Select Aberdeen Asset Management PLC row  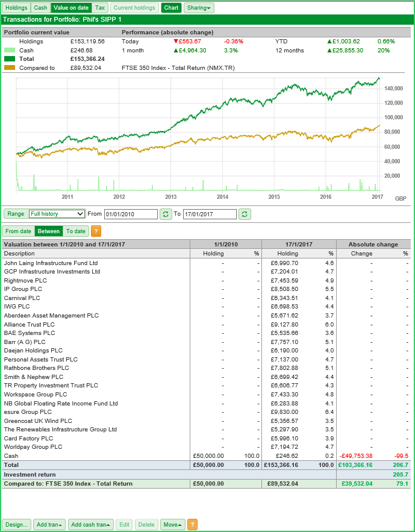tap(206, 316)
